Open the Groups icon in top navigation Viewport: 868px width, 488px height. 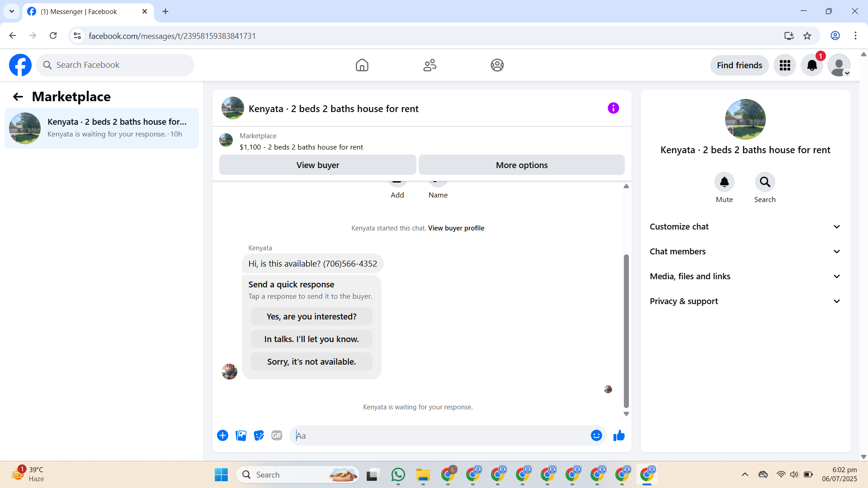click(x=497, y=65)
